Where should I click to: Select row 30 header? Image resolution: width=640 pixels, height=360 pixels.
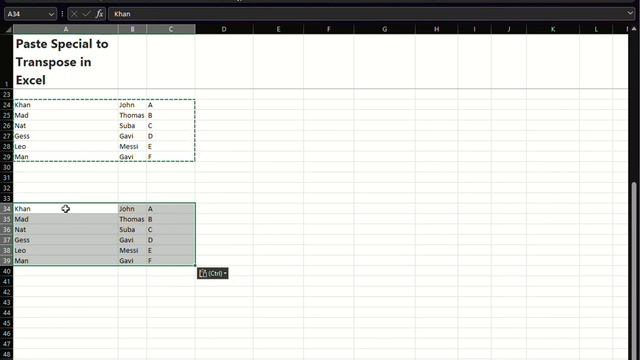click(x=7, y=167)
